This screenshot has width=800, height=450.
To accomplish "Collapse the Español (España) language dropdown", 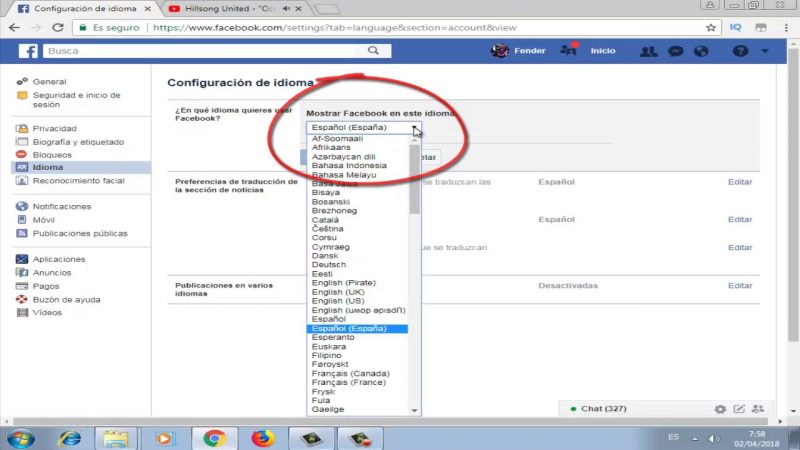I will tap(364, 128).
